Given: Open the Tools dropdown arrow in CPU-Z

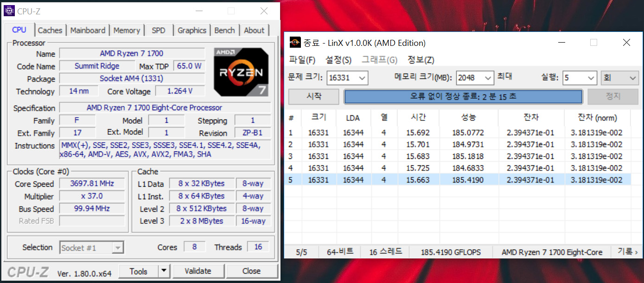Looking at the screenshot, I should pos(164,271).
